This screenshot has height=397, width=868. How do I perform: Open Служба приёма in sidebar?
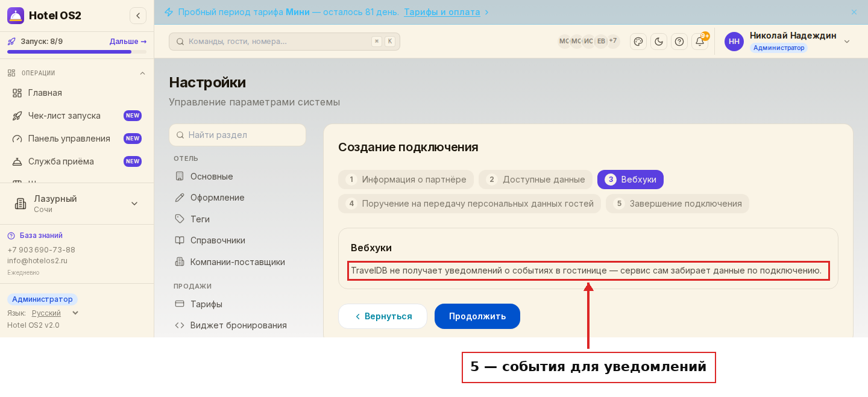tap(77, 161)
